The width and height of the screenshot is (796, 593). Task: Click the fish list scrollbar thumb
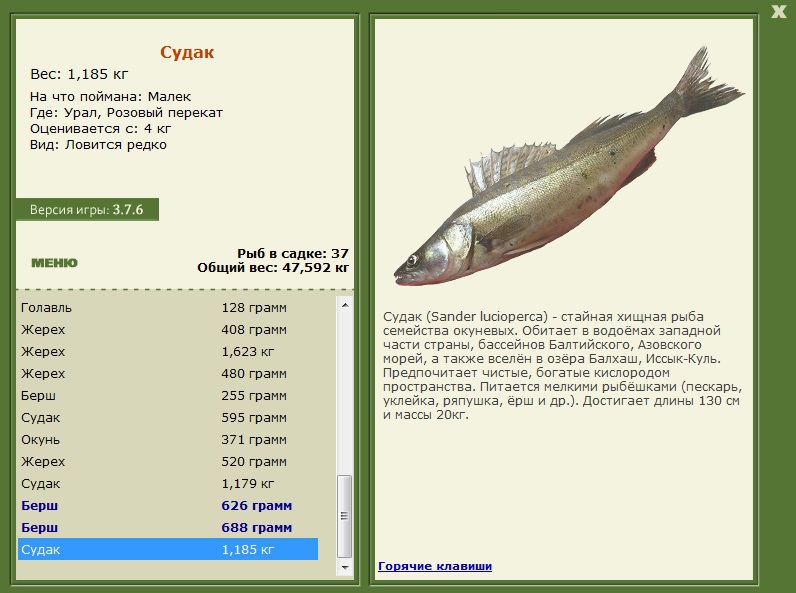click(345, 516)
